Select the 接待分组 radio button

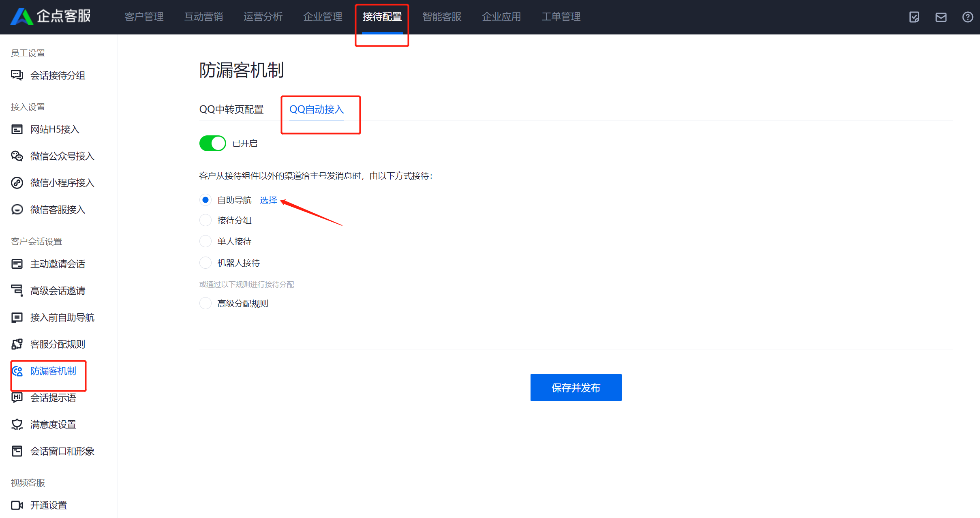[x=205, y=220]
